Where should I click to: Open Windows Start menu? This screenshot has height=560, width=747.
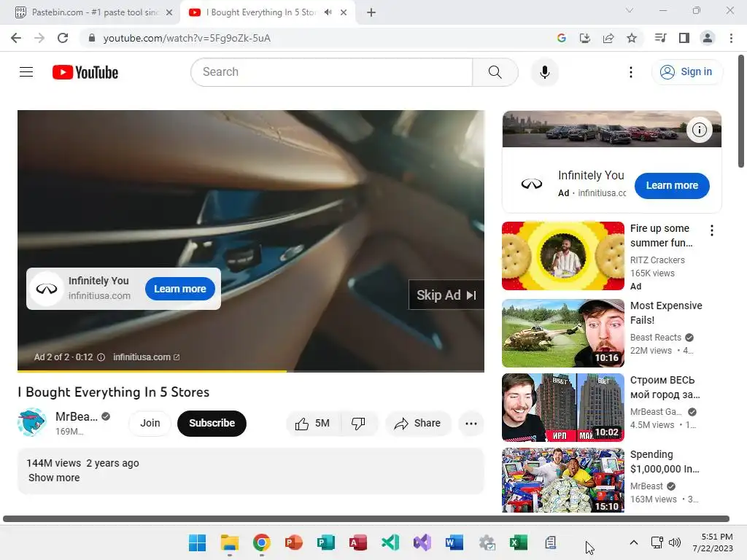tap(197, 542)
